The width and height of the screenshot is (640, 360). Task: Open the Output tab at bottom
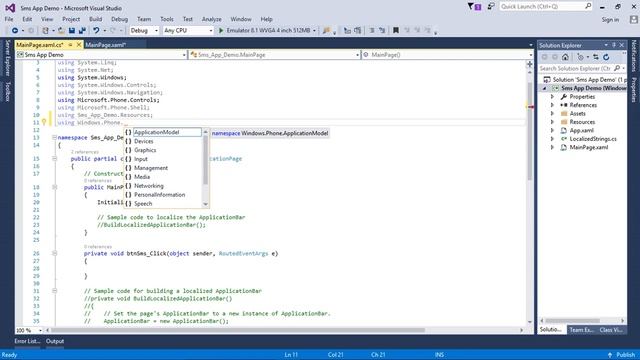[55, 341]
